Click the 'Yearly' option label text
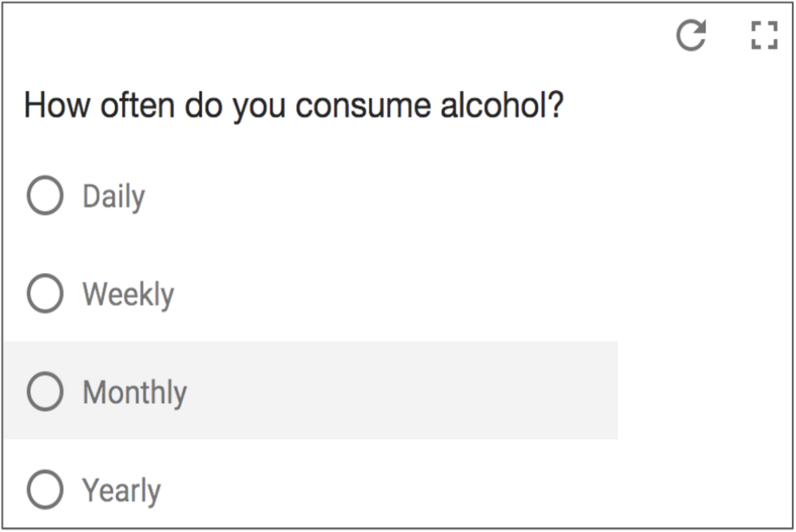 121,491
